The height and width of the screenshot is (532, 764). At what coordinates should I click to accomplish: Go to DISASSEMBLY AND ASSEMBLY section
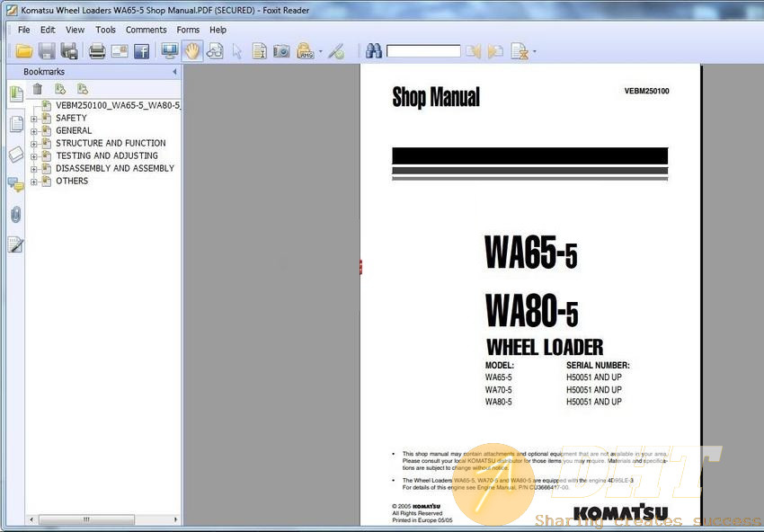[115, 169]
